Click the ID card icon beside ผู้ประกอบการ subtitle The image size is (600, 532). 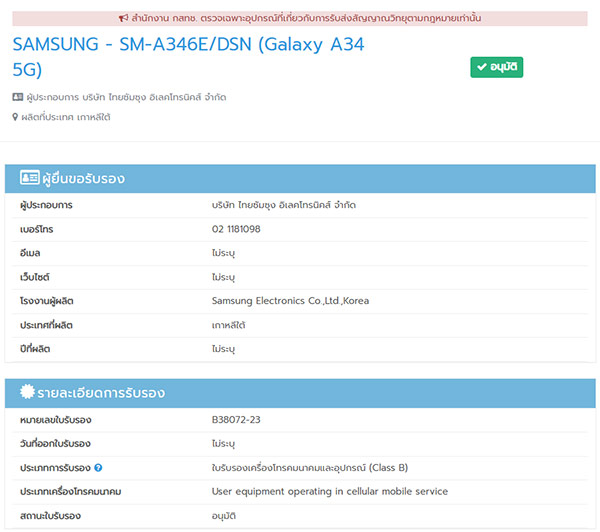click(18, 97)
